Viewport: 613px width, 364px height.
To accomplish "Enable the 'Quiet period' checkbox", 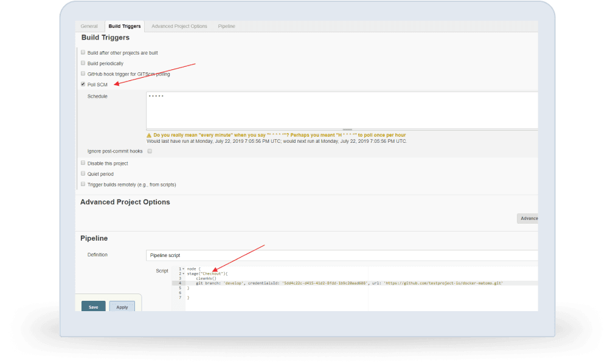I will [83, 174].
